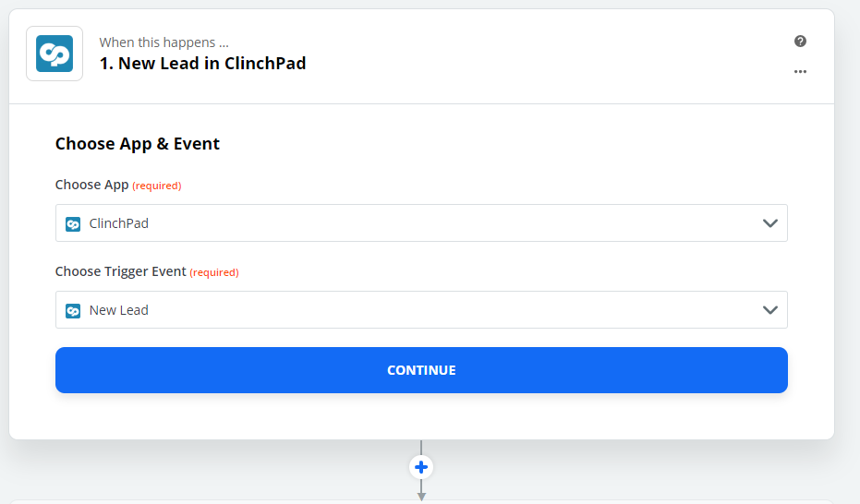Expand the Choose App dropdown chevron

770,223
